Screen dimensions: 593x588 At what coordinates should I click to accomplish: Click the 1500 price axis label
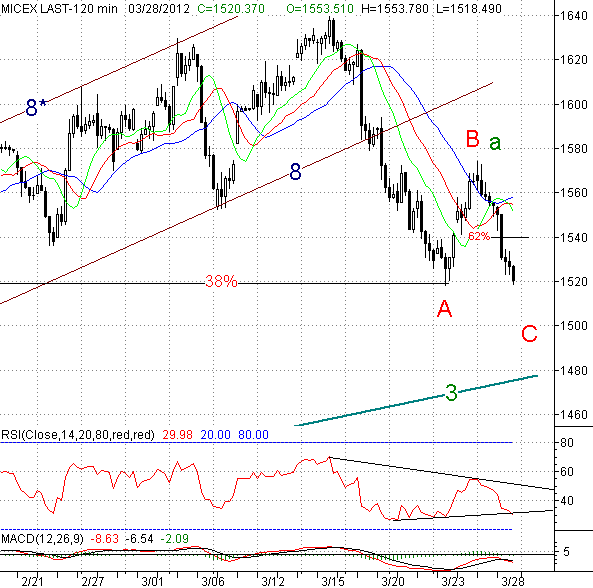(x=574, y=326)
